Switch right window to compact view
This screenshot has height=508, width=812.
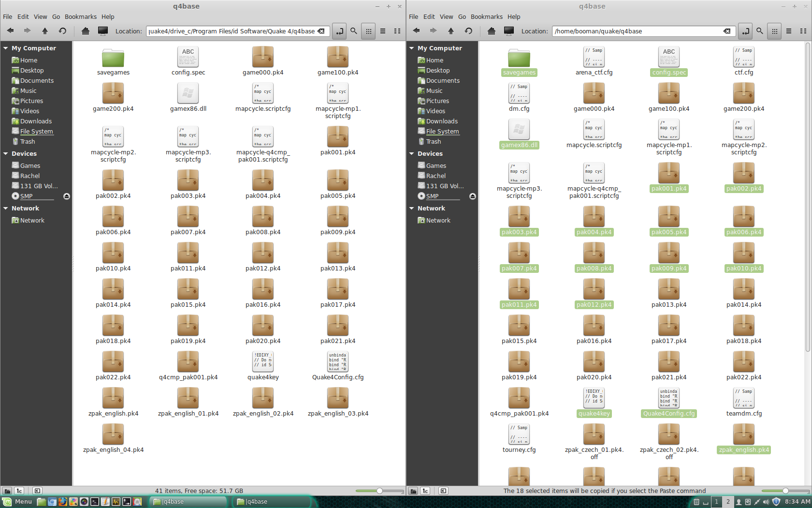click(x=803, y=31)
